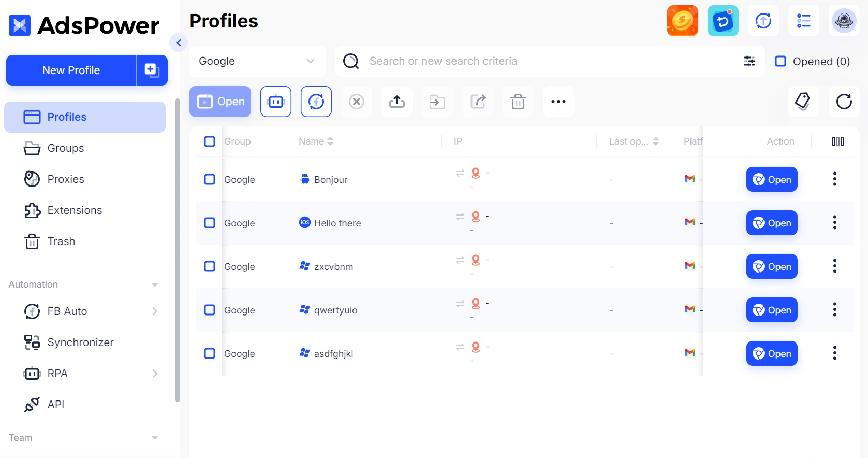Screen dimensions: 868x458
Task: Open the more options dots for asdfghjkl
Action: [835, 353]
